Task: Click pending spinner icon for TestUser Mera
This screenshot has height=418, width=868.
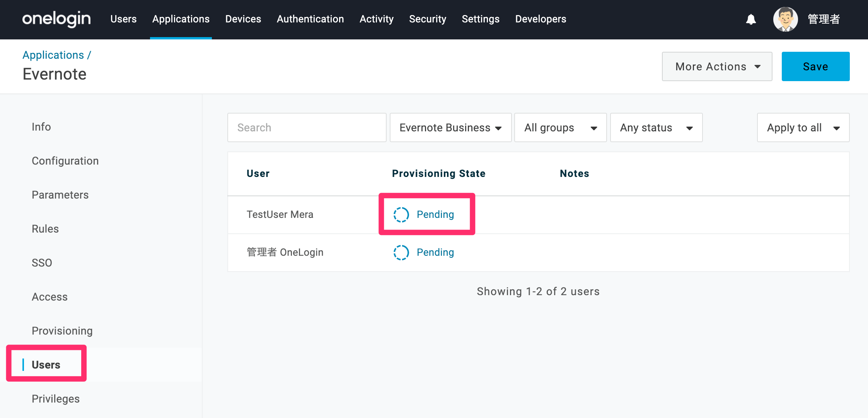Action: pyautogui.click(x=401, y=214)
